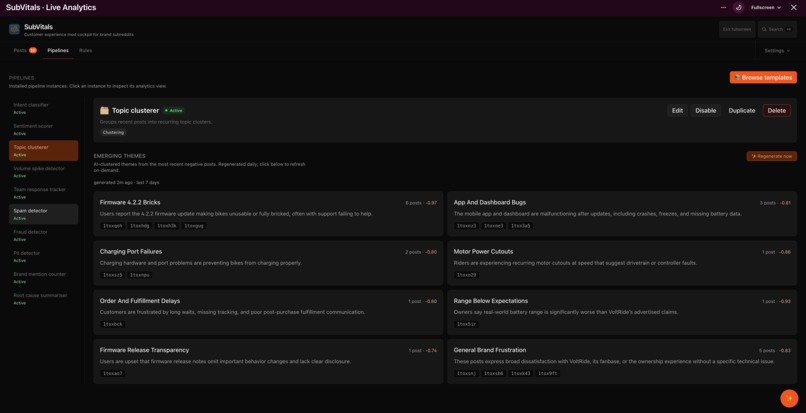Open the Fullscreen view mode dropdown
806x413 pixels.
(766, 8)
